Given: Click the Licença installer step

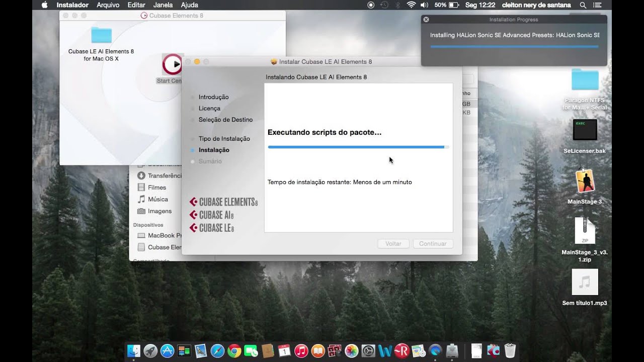Looking at the screenshot, I should pos(209,108).
